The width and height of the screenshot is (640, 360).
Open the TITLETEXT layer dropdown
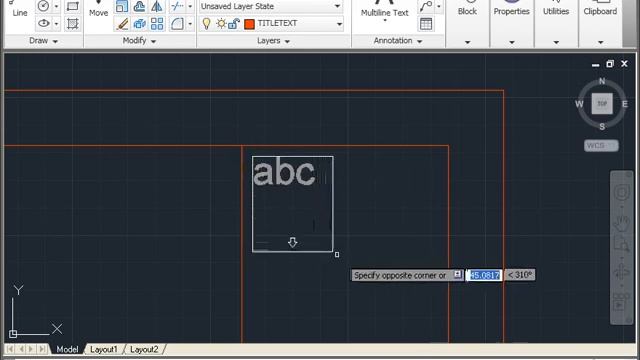[339, 24]
